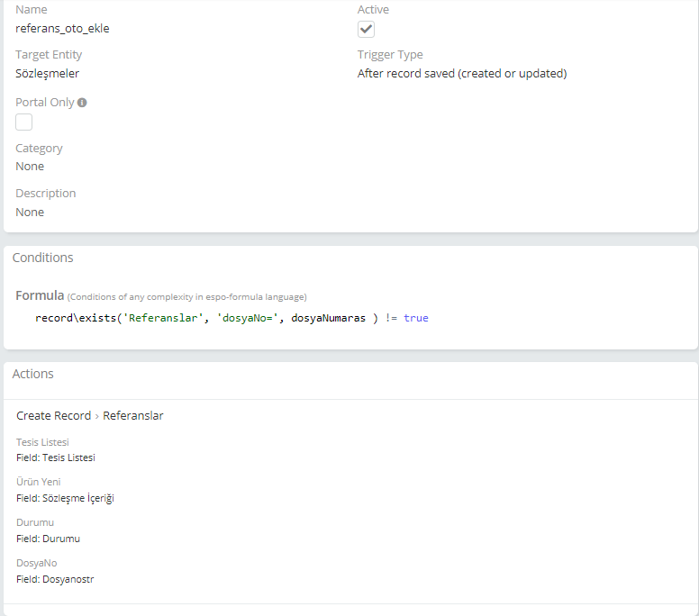Click the Description field value None
The image size is (699, 616).
(30, 213)
